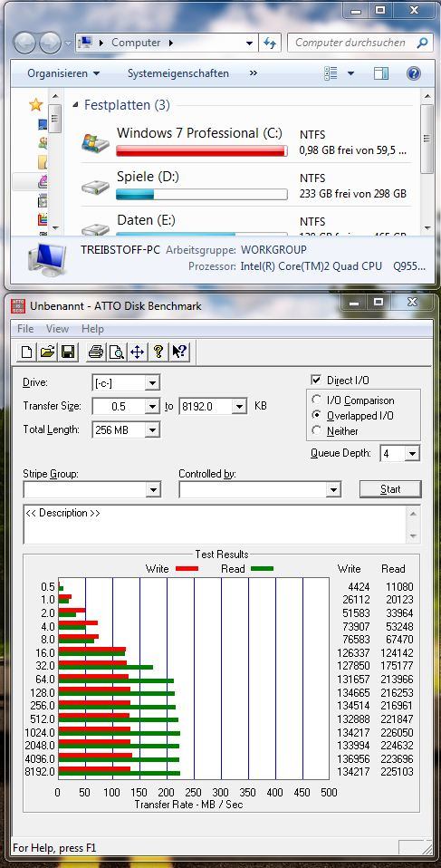Toggle Direct I/O checkbox

pyautogui.click(x=316, y=381)
